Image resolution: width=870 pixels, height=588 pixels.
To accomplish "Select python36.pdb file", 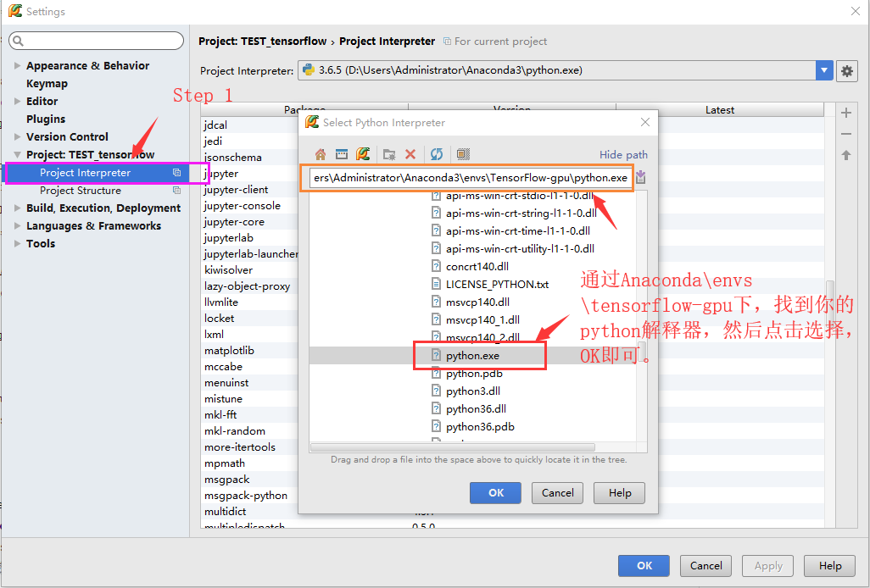I will click(x=480, y=427).
